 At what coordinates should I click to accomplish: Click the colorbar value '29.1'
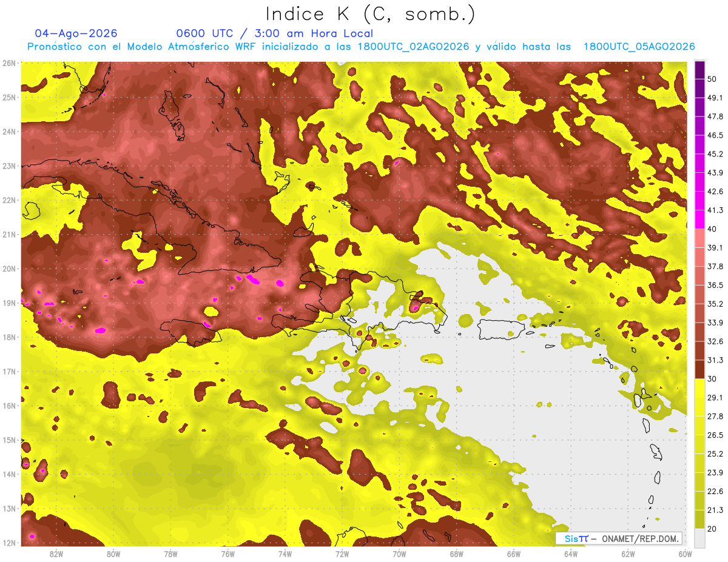715,398
